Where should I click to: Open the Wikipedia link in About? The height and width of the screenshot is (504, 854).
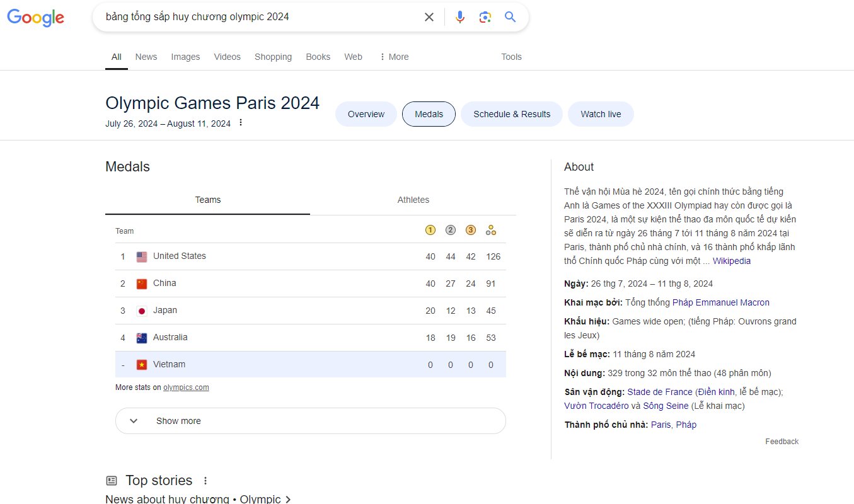[x=731, y=261]
